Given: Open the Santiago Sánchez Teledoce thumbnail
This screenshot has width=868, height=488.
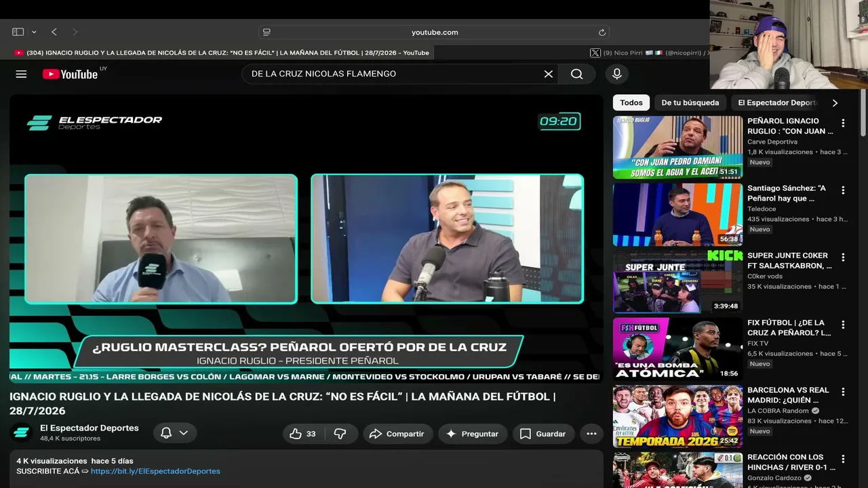Looking at the screenshot, I should [x=677, y=214].
